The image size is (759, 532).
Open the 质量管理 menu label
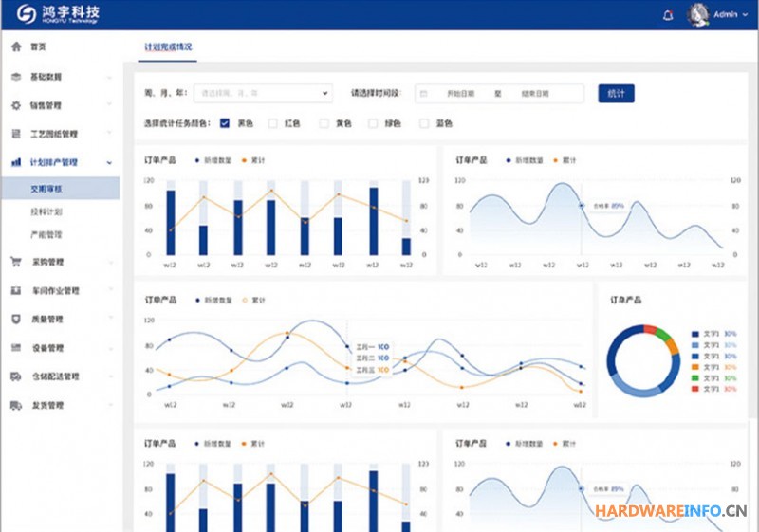pos(47,319)
